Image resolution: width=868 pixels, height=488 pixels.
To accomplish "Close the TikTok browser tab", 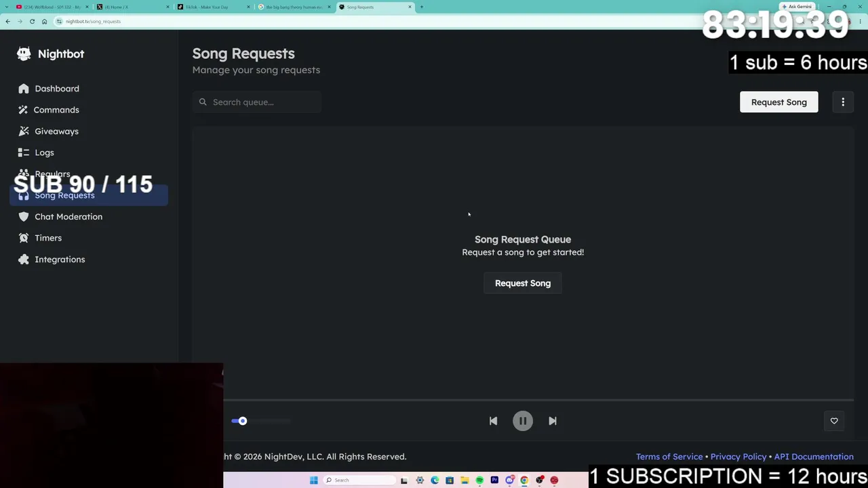I will point(248,7).
